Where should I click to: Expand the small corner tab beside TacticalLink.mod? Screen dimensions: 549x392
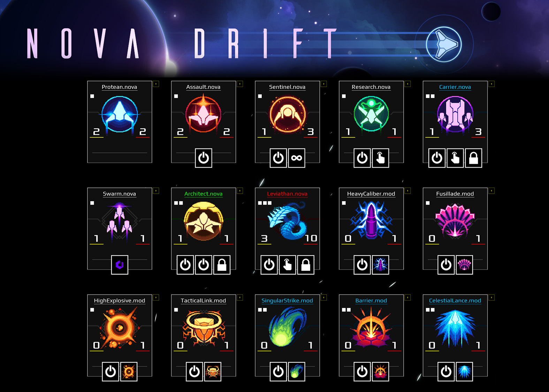(x=240, y=298)
